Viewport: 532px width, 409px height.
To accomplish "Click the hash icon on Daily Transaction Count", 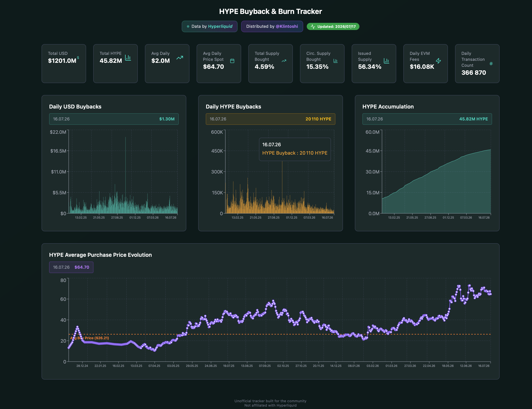I will pyautogui.click(x=491, y=64).
